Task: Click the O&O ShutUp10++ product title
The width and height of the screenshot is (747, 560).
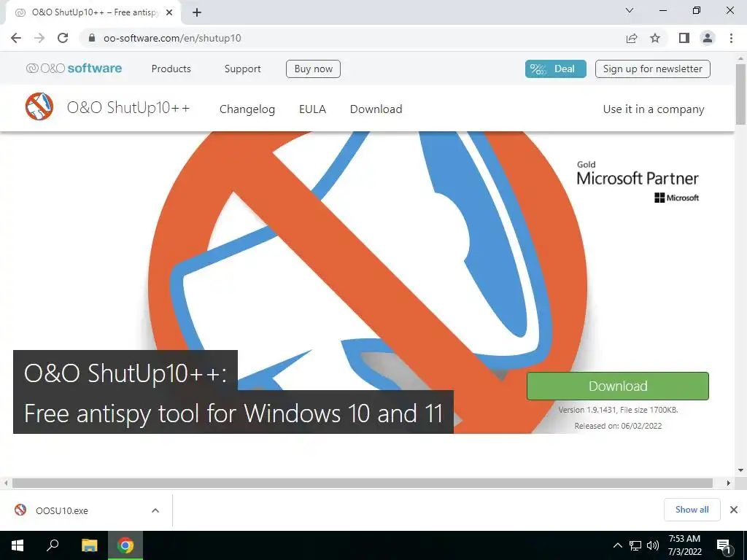Action: (128, 108)
